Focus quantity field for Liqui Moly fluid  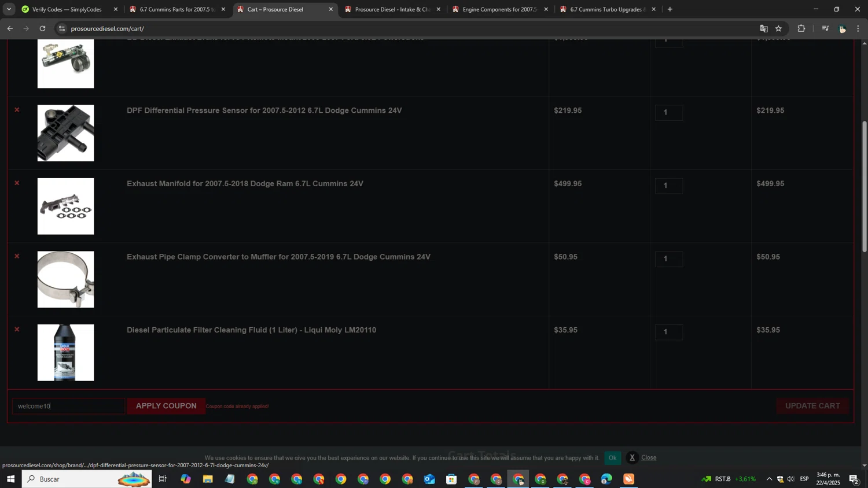click(669, 332)
